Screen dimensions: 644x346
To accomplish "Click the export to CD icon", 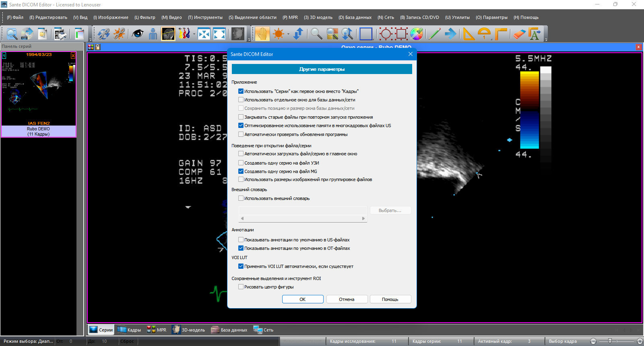I will (27, 34).
